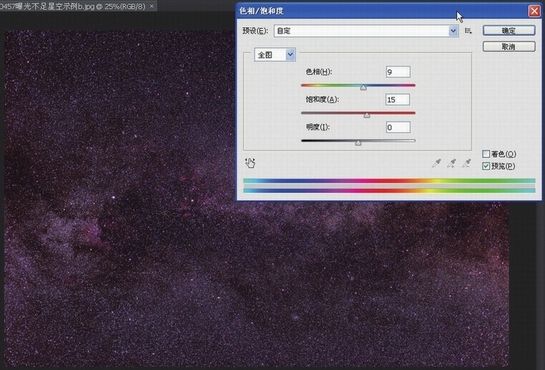This screenshot has width=545, height=370.
Task: Close the document tab with x
Action: [x=152, y=6]
